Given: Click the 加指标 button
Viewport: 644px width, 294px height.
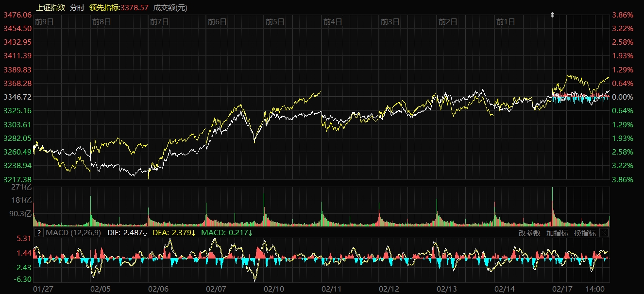Looking at the screenshot, I should pyautogui.click(x=557, y=233).
